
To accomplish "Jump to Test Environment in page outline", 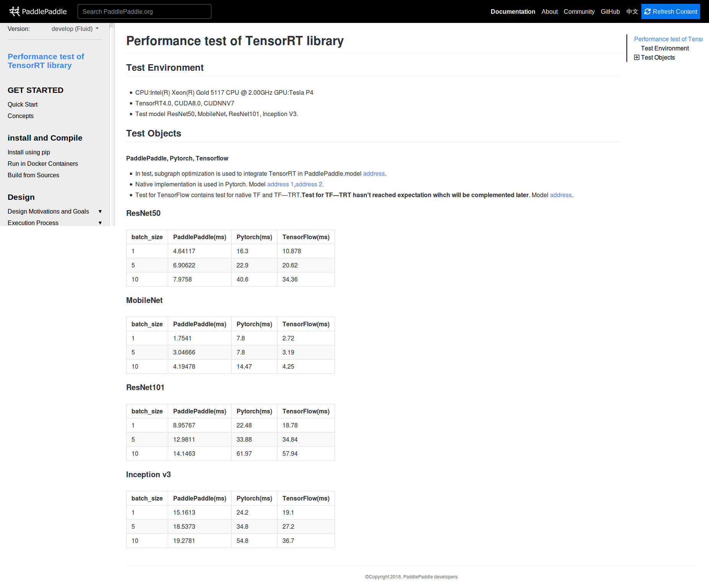I will click(665, 48).
